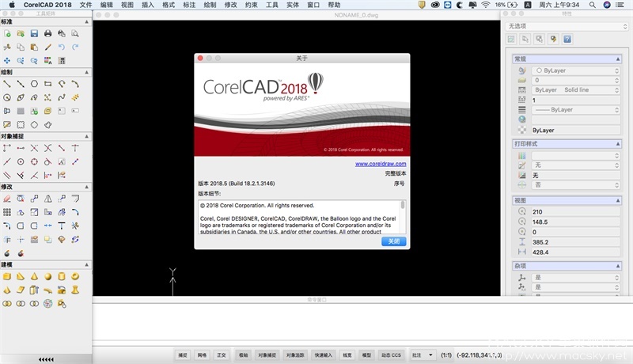Screen dimensions: 633x364
Task: Collapse the 打印样式 properties section
Action: (618, 144)
